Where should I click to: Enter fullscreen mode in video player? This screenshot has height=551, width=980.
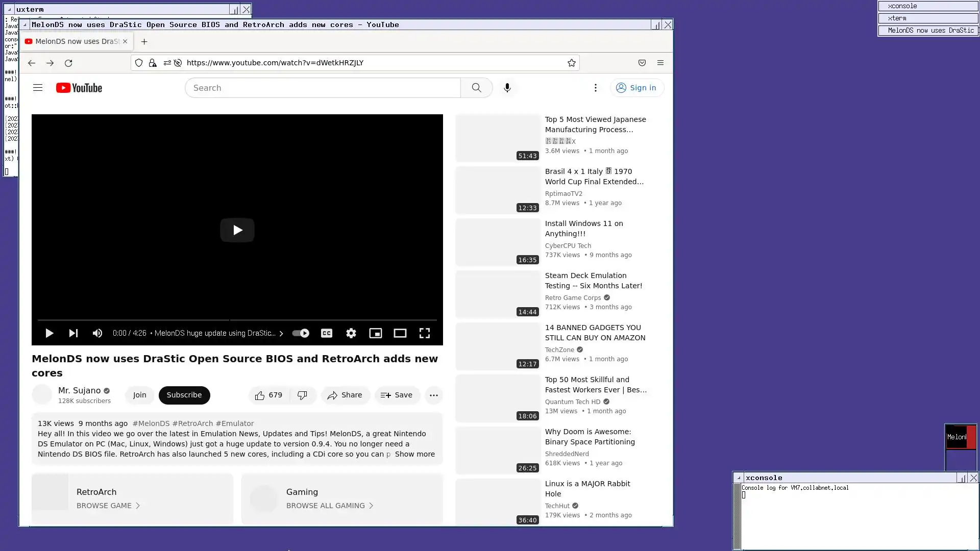[x=425, y=333]
